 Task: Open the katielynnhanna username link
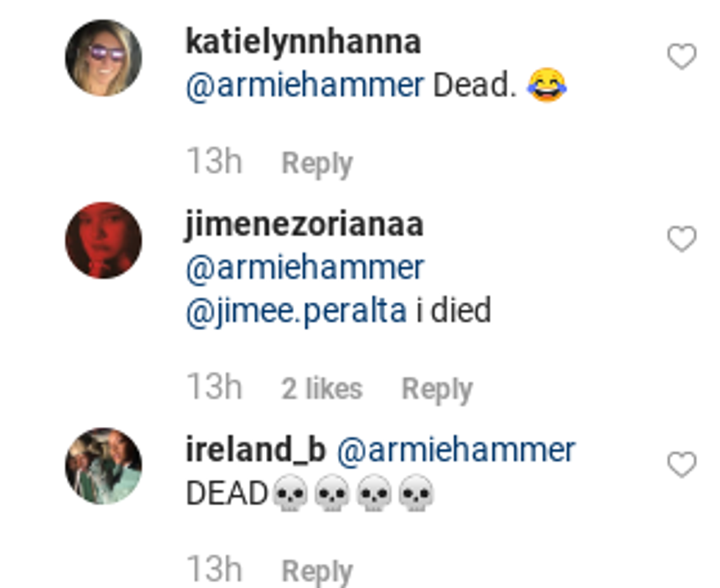[x=303, y=41]
